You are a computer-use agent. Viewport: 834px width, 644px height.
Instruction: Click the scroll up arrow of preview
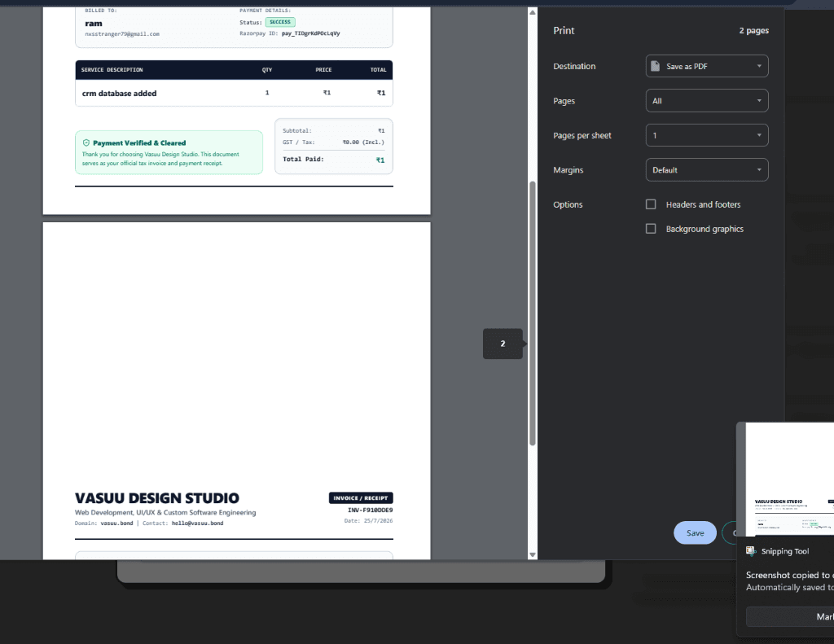click(x=533, y=11)
